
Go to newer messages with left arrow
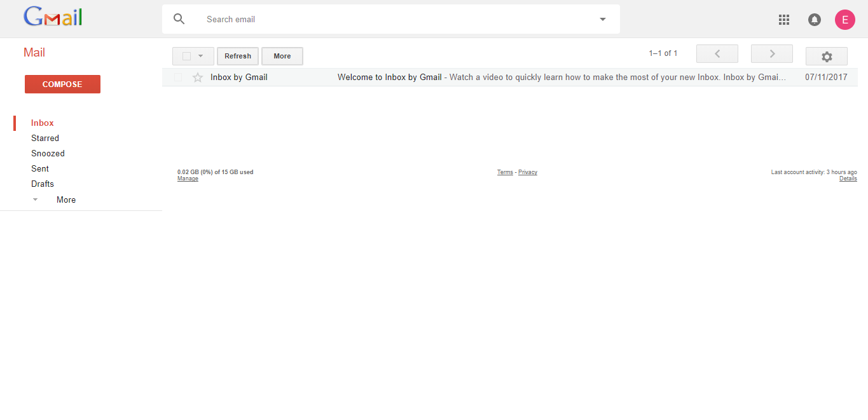(x=717, y=54)
